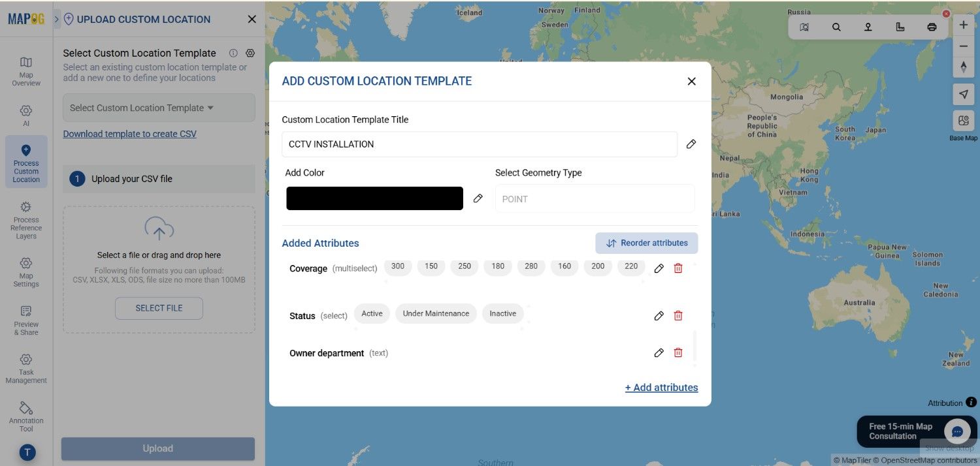Open the Select Custom Location Template dropdown
Viewport: 980px width, 466px height.
tap(158, 107)
